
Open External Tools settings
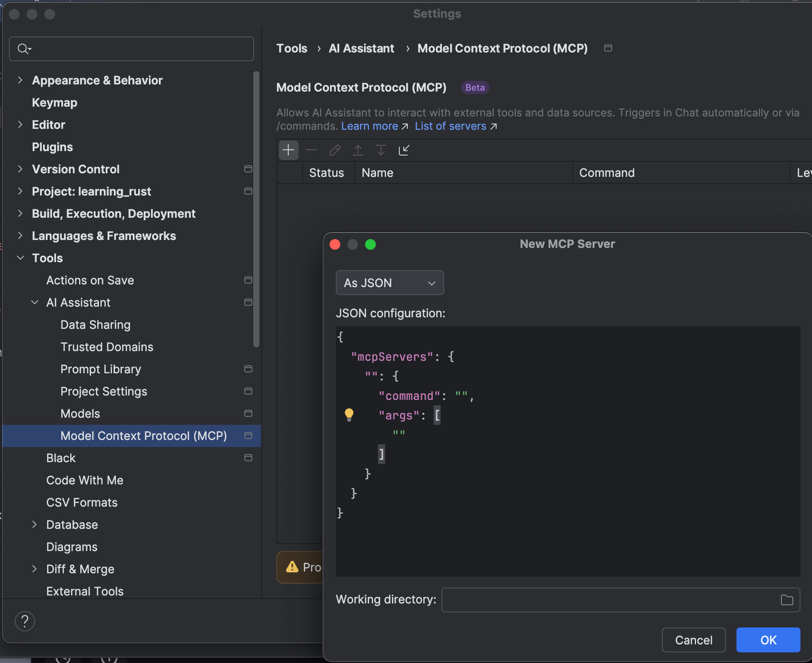coord(85,591)
